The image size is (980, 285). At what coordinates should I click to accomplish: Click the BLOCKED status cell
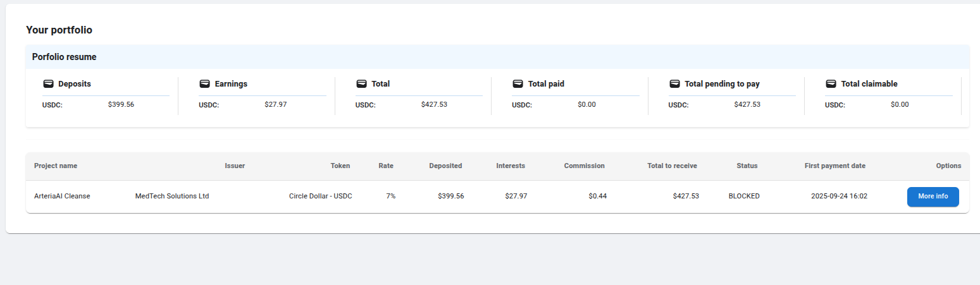point(744,197)
